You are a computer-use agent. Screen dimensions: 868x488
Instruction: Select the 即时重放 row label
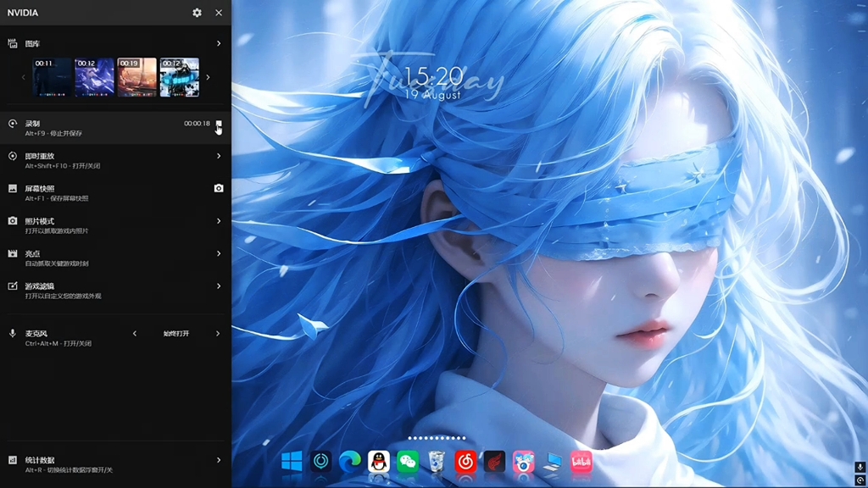[x=39, y=156]
